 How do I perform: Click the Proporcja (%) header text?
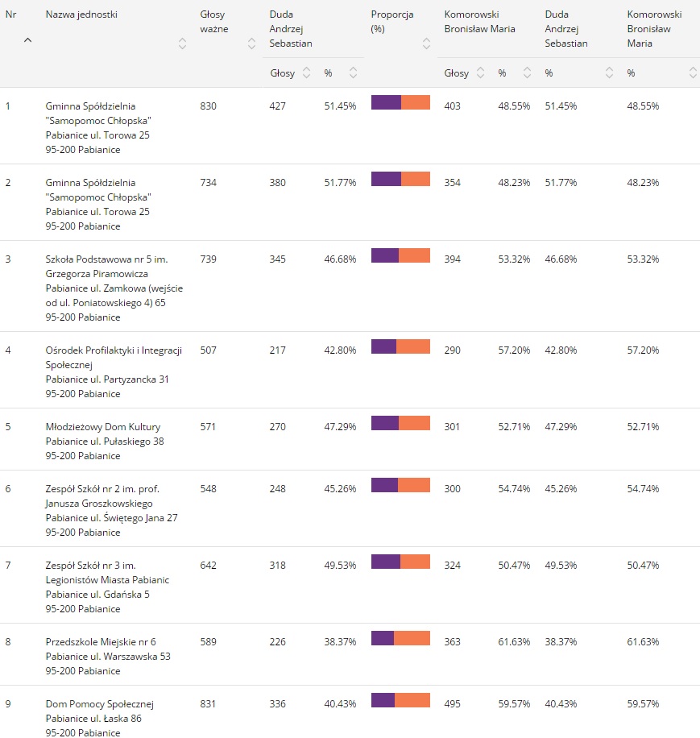pyautogui.click(x=391, y=22)
